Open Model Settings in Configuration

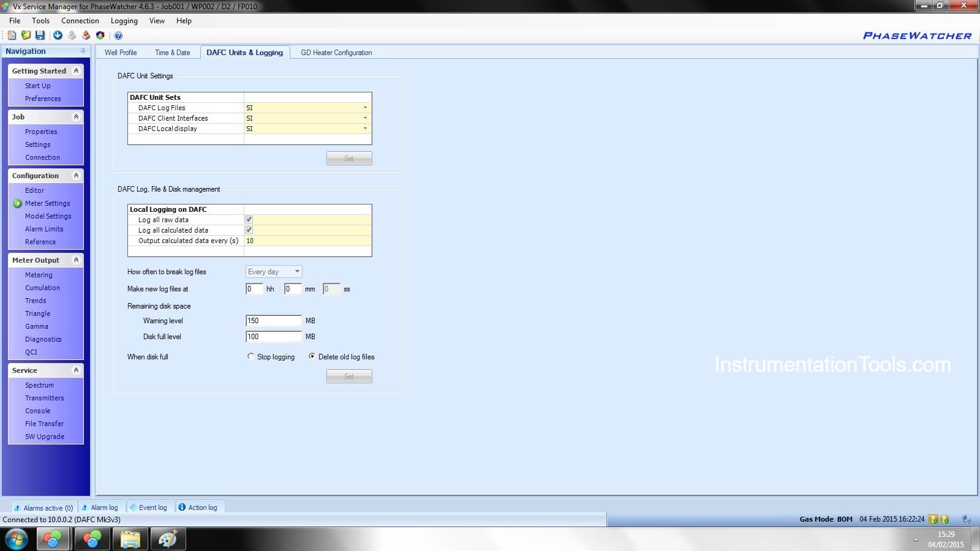(48, 216)
